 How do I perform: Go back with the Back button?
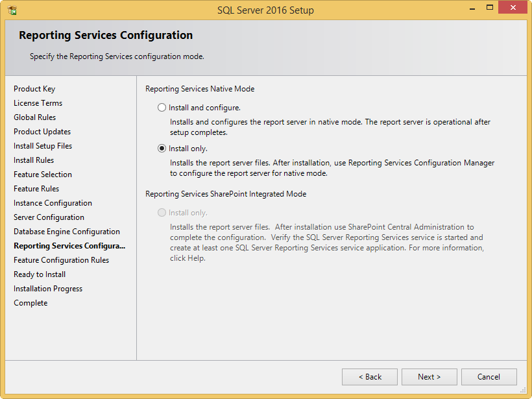(370, 377)
